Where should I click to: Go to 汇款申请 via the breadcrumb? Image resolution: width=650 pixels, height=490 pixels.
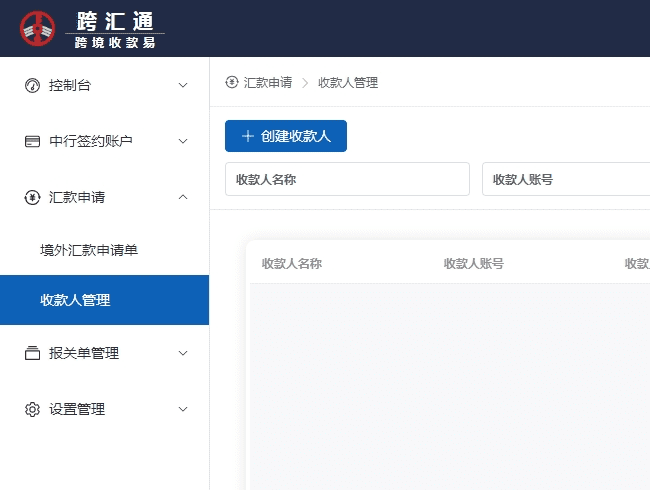coord(268,82)
